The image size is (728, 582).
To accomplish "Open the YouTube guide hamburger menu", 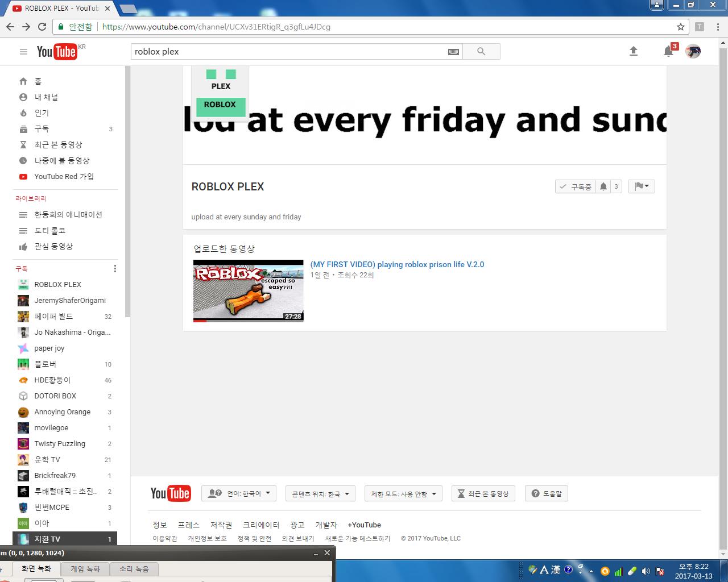I will click(x=23, y=52).
